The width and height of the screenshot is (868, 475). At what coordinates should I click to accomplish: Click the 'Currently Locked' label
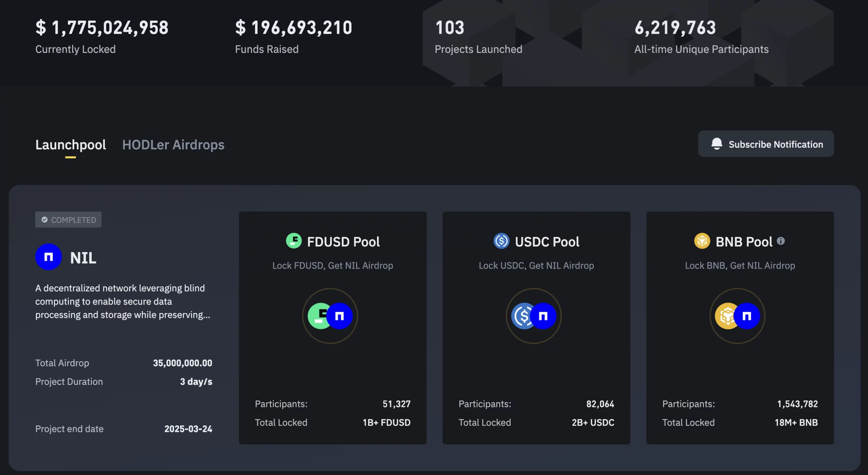75,49
